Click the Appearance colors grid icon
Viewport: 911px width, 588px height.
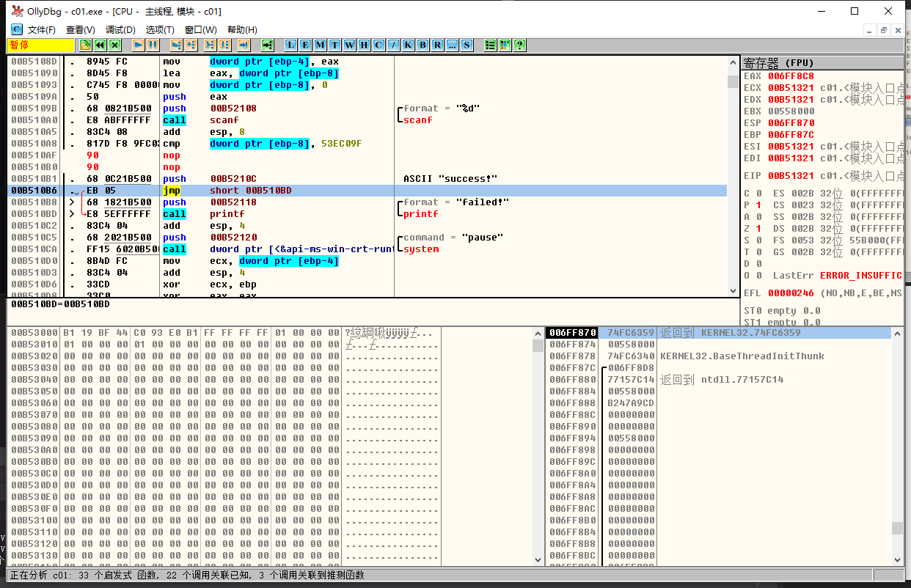point(505,45)
